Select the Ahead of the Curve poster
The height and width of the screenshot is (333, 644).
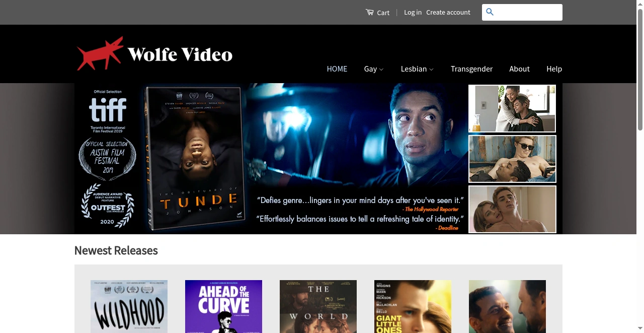(223, 306)
